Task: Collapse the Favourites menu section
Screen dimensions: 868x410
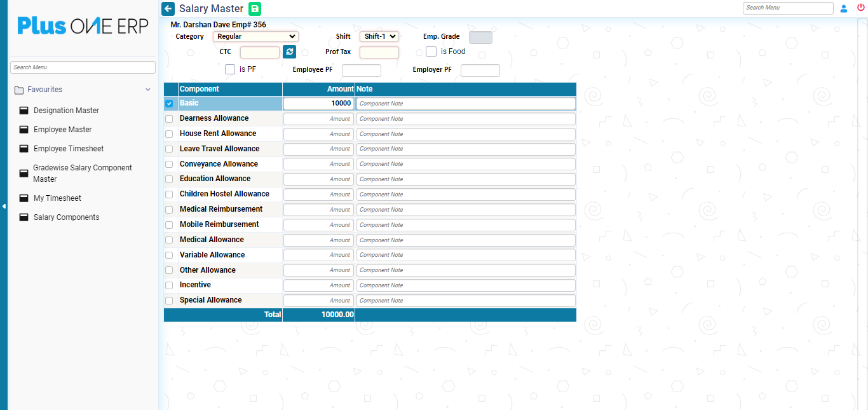Action: click(148, 90)
